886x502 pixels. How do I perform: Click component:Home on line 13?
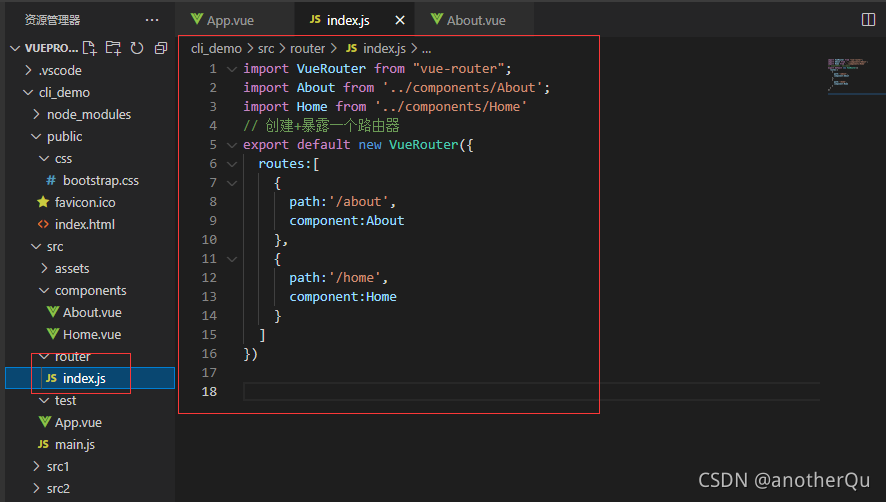[x=343, y=297]
